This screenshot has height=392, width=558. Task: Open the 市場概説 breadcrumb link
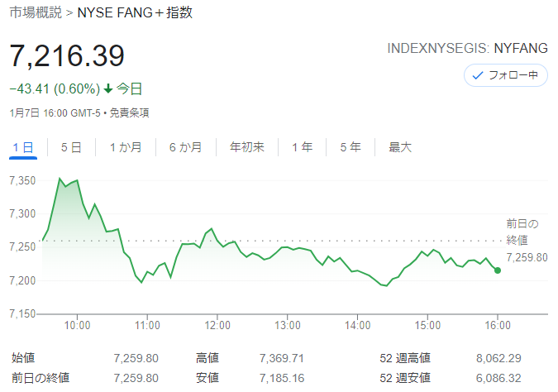pos(36,12)
